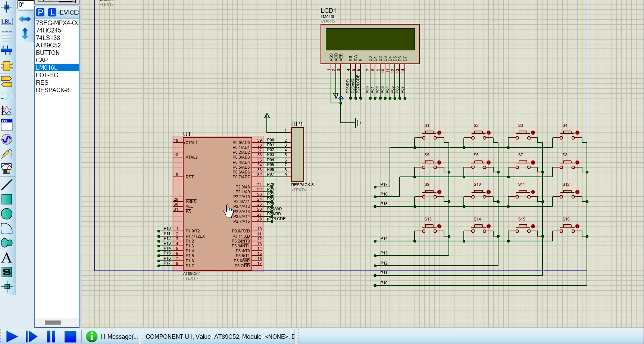Screen dimensions: 644x344
Task: Start the simulation with Play button
Action: pos(12,337)
